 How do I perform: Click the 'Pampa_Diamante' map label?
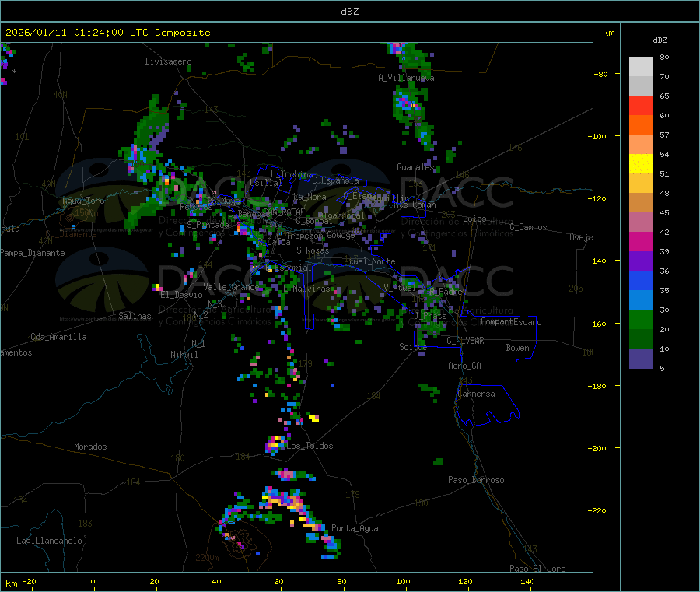point(33,253)
